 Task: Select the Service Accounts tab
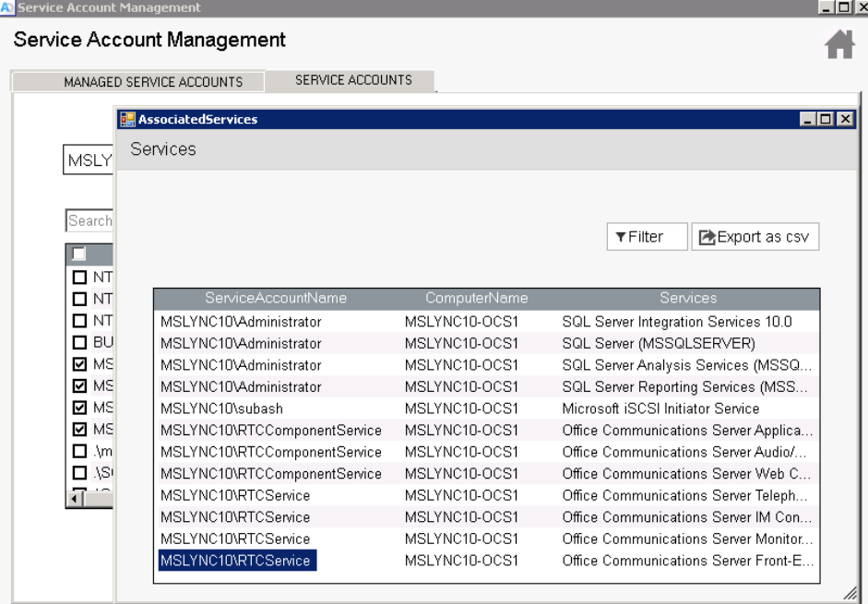pos(353,80)
